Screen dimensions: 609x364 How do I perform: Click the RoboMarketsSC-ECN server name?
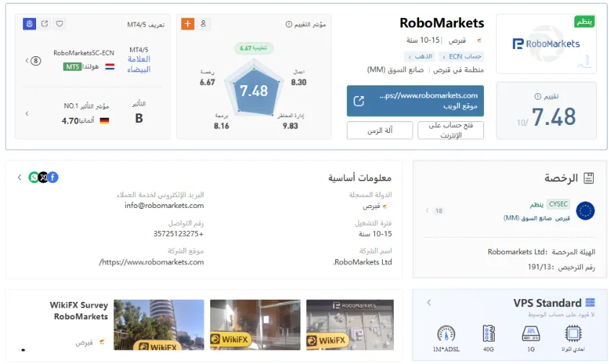coord(84,53)
